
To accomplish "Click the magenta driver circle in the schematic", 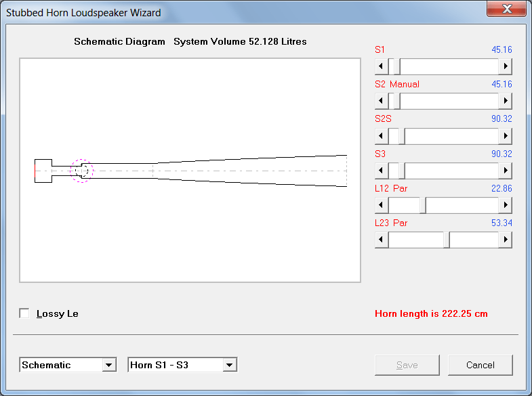I will [x=82, y=171].
